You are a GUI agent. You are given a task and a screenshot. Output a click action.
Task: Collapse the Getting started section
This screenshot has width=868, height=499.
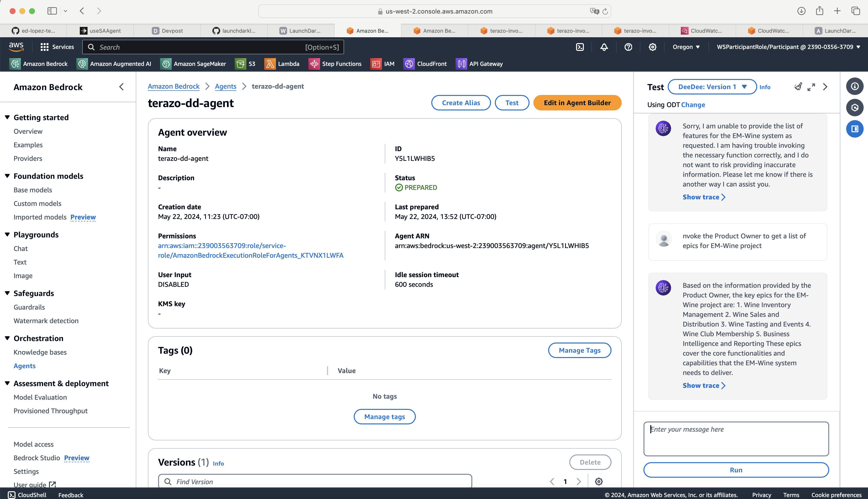click(x=7, y=117)
